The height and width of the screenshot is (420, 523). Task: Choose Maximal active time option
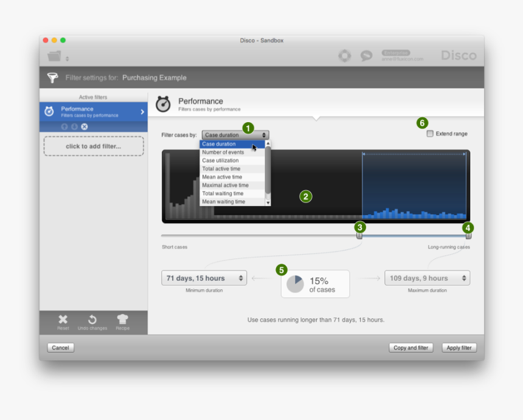pyautogui.click(x=232, y=185)
